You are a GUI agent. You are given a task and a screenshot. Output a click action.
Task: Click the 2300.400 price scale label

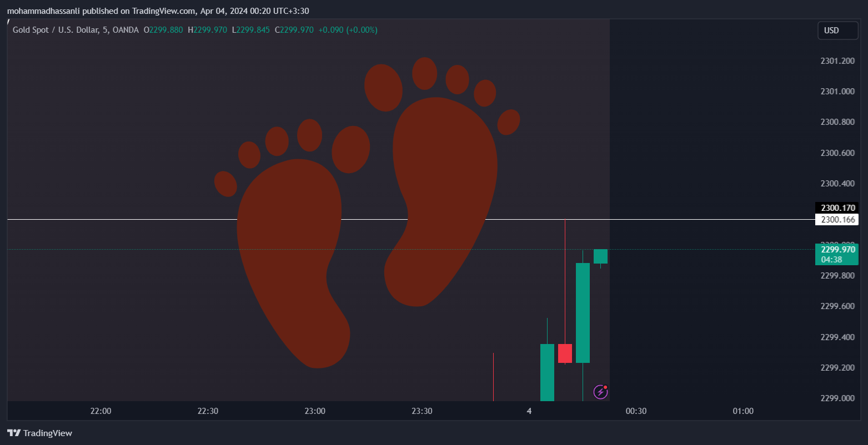[x=837, y=184]
